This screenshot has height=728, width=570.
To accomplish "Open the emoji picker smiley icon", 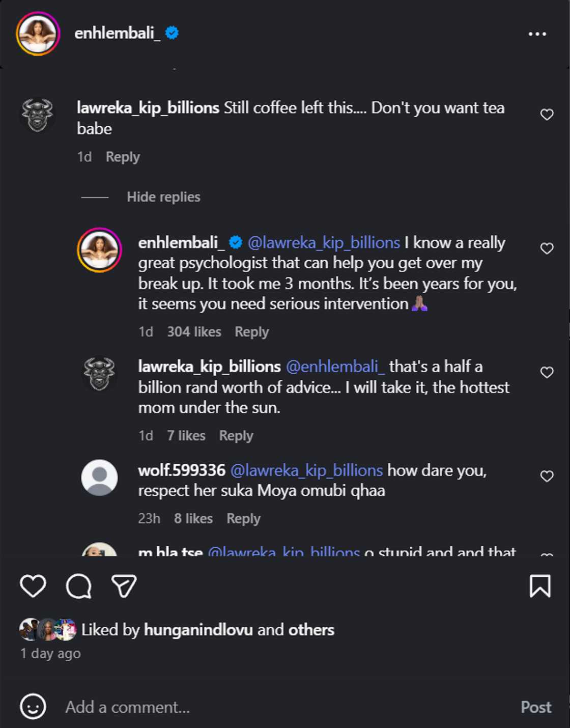I will click(33, 707).
